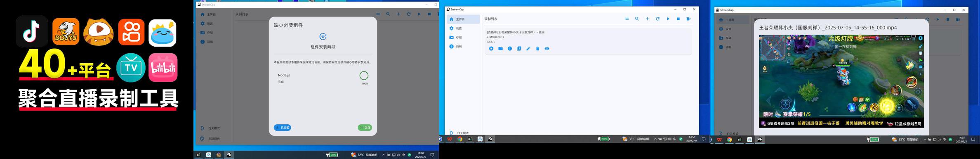The width and height of the screenshot is (980, 159).
Task: Open 主界面 in left window behind install dialog
Action: tap(208, 14)
